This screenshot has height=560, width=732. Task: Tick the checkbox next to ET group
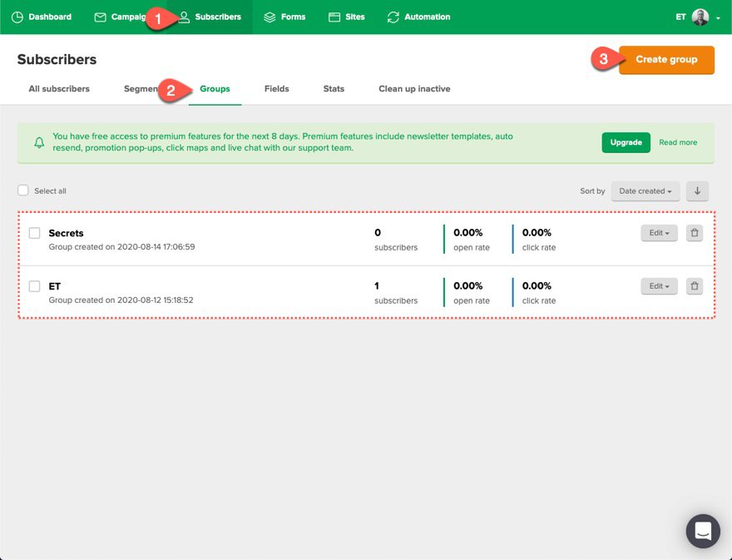pyautogui.click(x=34, y=286)
